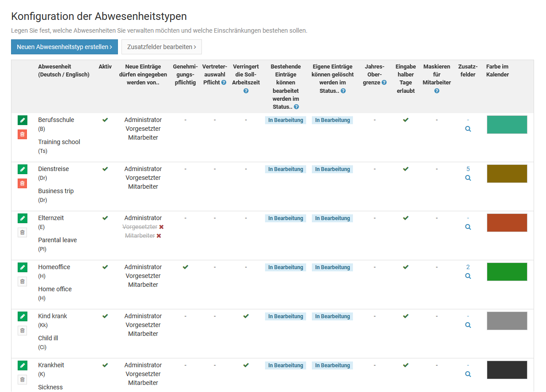
Task: Click the teal calendar color swatch for Berufsschule
Action: [507, 125]
